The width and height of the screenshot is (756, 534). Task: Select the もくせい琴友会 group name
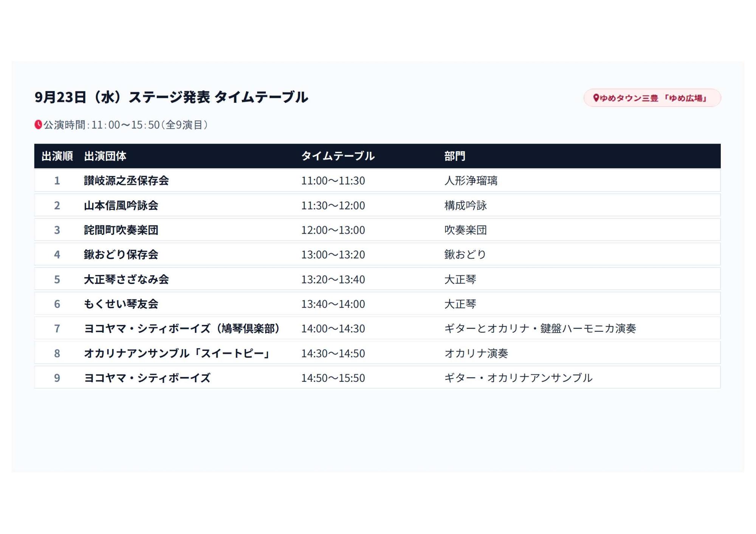pos(121,304)
